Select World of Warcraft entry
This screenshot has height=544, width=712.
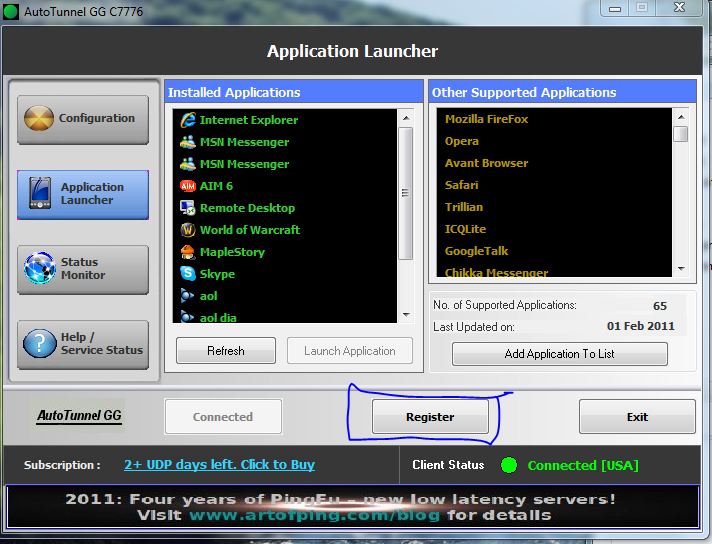click(250, 230)
